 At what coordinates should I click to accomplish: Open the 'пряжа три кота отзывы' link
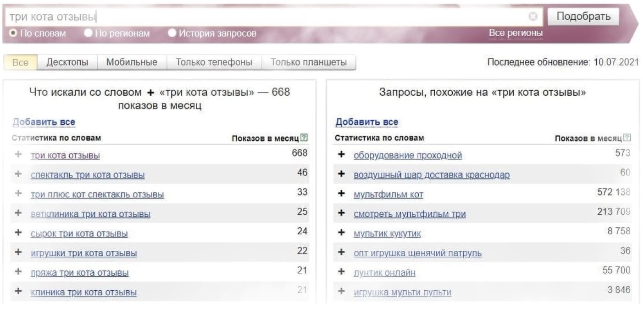tap(80, 273)
